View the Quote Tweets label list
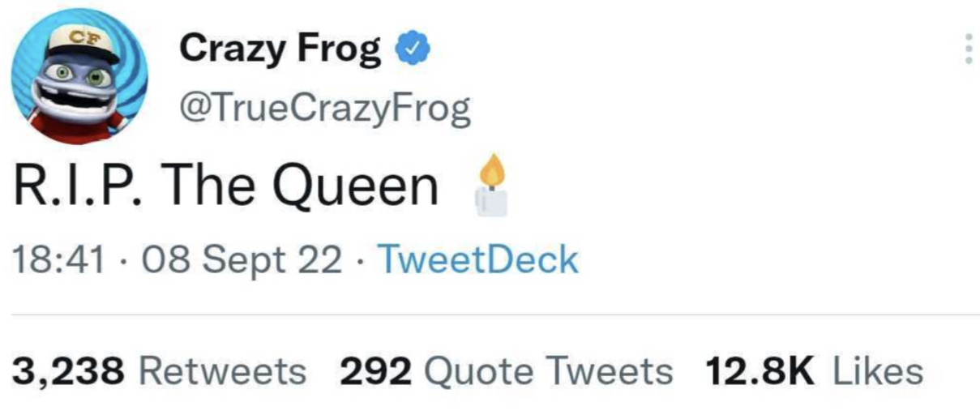 [x=548, y=372]
